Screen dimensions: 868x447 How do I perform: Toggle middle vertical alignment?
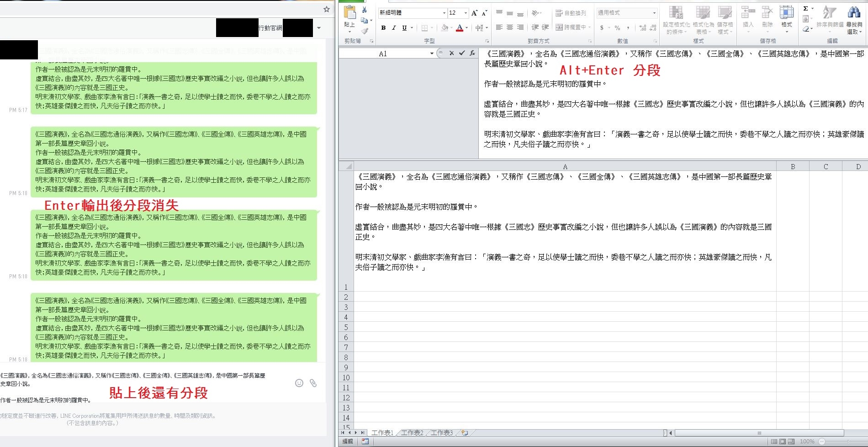(x=510, y=13)
